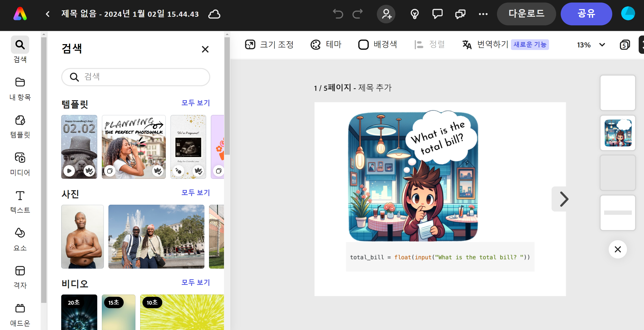The height and width of the screenshot is (330, 644).
Task: Select the cartoon diner page thumbnail
Action: tap(618, 133)
